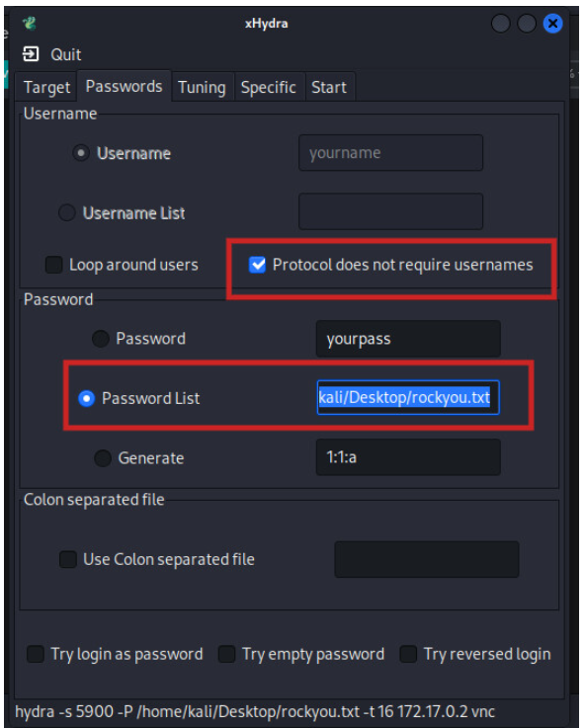Enable Use Colon separated file
This screenshot has height=728, width=585.
click(x=68, y=559)
